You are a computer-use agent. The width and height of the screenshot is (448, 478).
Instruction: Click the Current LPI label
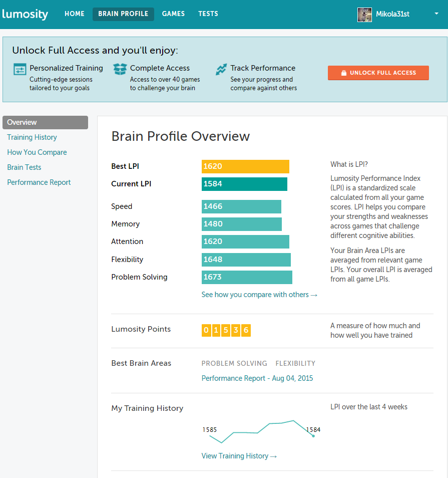(x=131, y=184)
